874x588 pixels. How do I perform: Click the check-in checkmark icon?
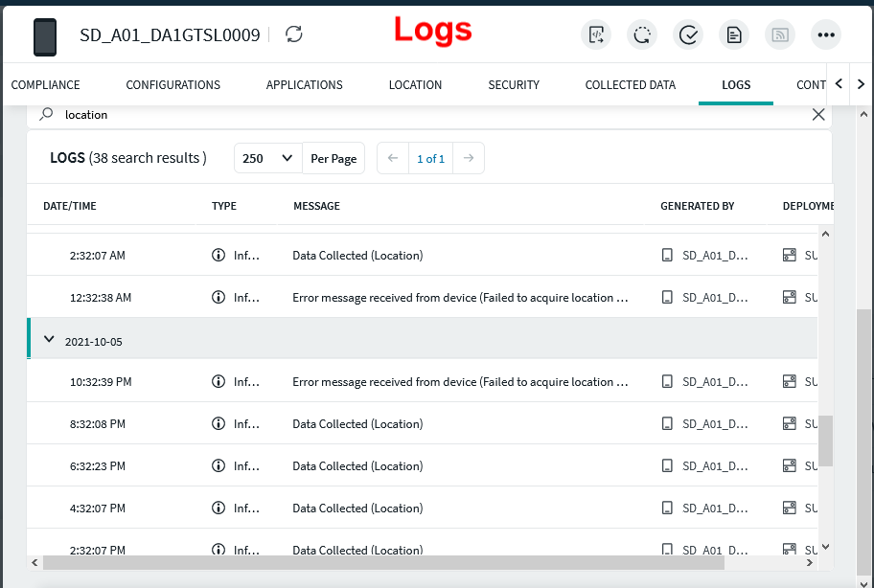point(688,35)
